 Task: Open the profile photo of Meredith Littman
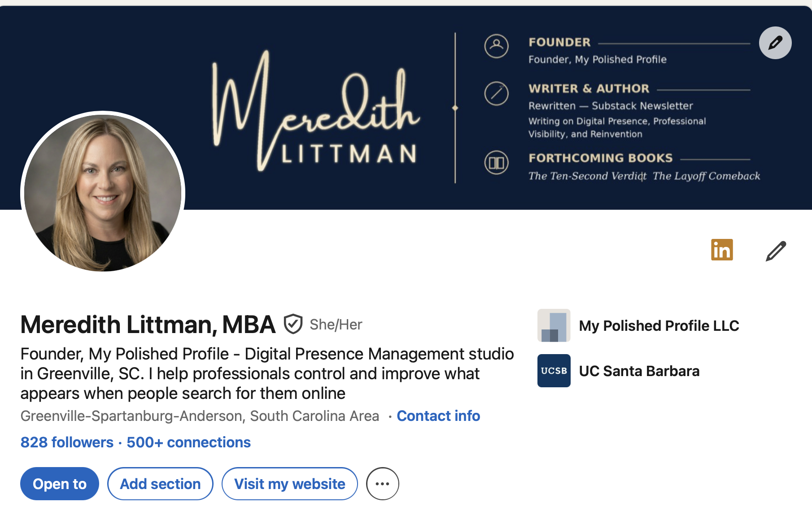pyautogui.click(x=103, y=193)
